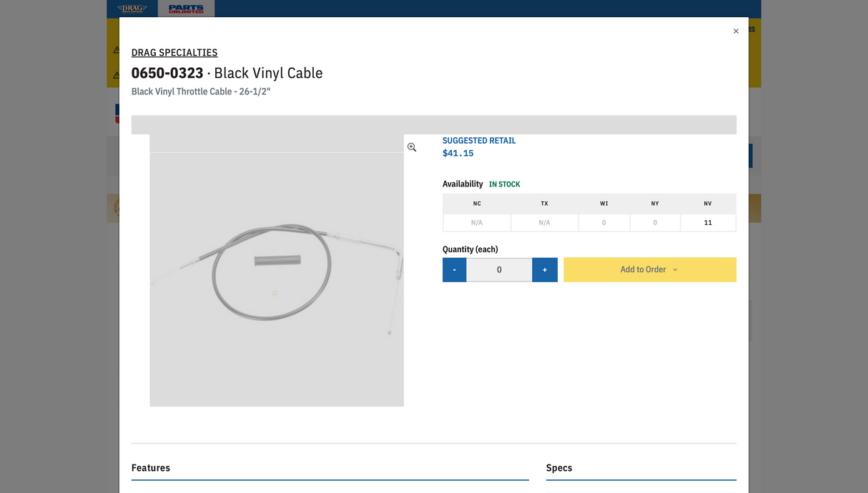Open the DRAG SPECIALTIES brand link

click(x=174, y=53)
